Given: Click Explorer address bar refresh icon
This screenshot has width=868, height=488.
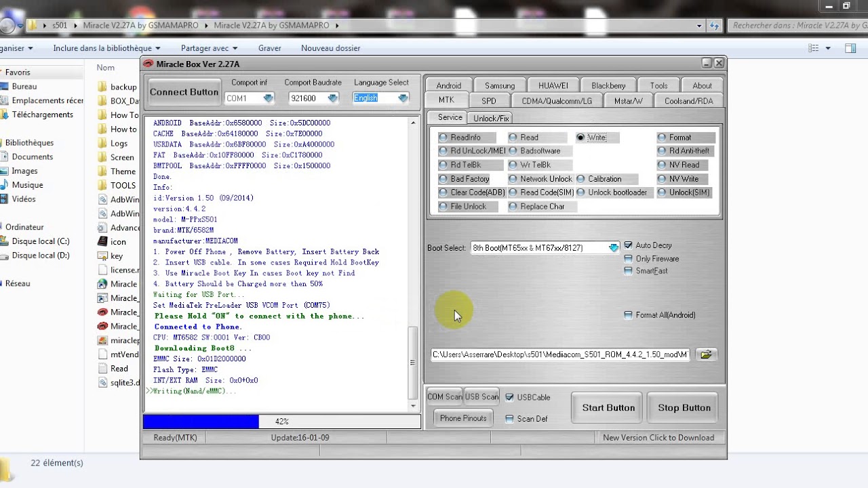Looking at the screenshot, I should coord(714,26).
